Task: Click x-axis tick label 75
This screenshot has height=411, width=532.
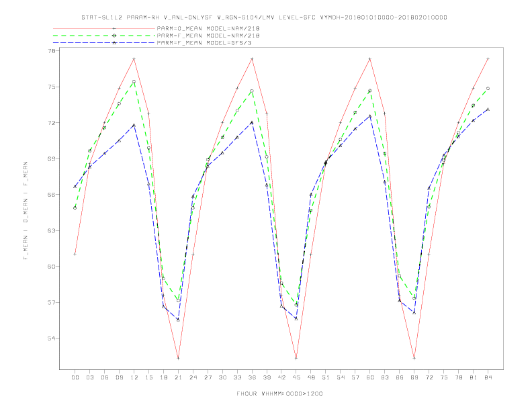Action: click(x=444, y=377)
